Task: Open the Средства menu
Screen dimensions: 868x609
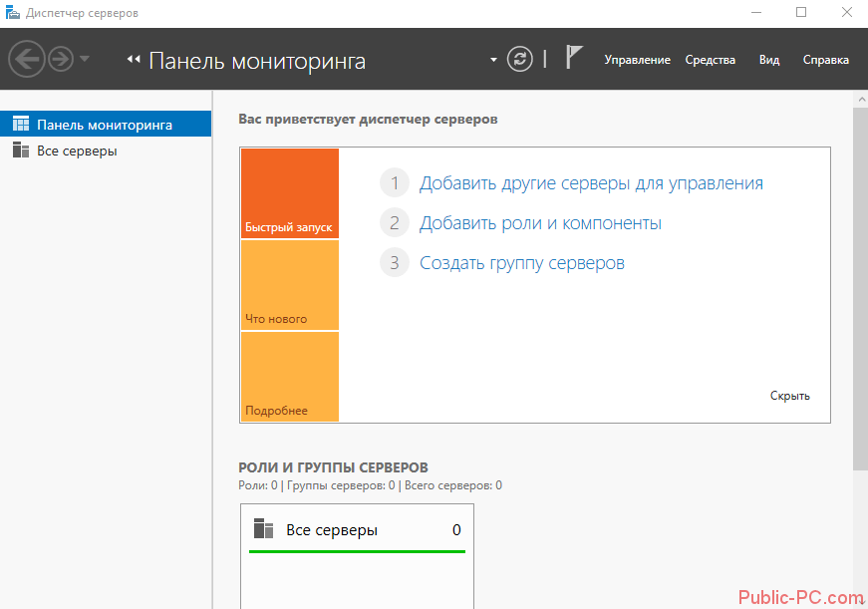Action: pos(710,60)
